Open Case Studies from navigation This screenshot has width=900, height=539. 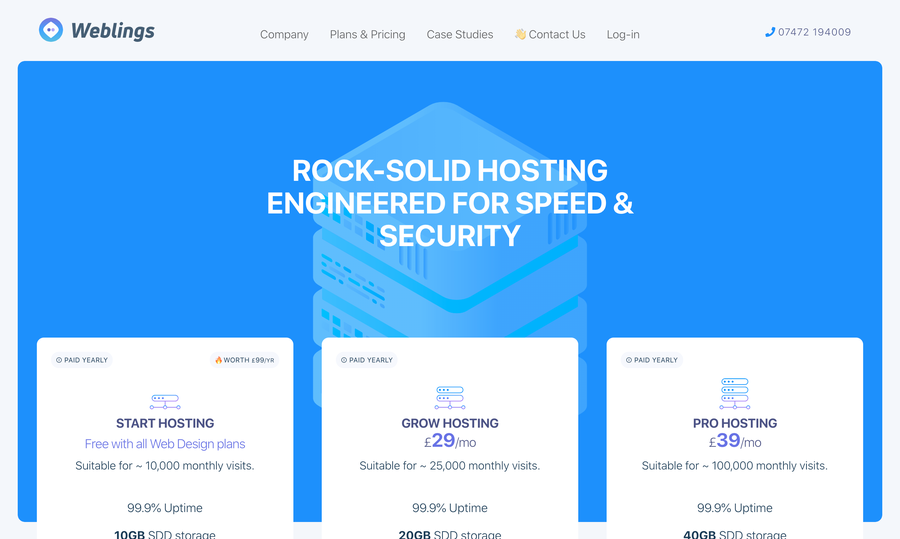(x=460, y=34)
